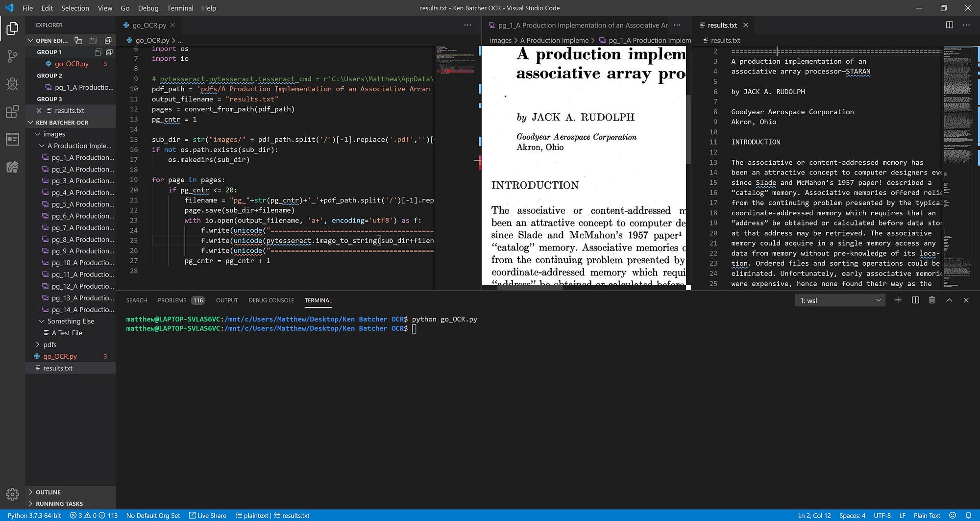Click Live Share in status bar
This screenshot has height=521, width=980.
208,515
